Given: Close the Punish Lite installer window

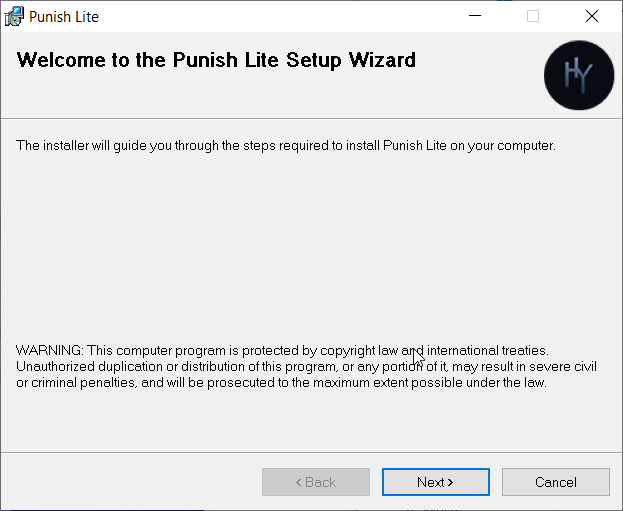Looking at the screenshot, I should click(x=591, y=16).
